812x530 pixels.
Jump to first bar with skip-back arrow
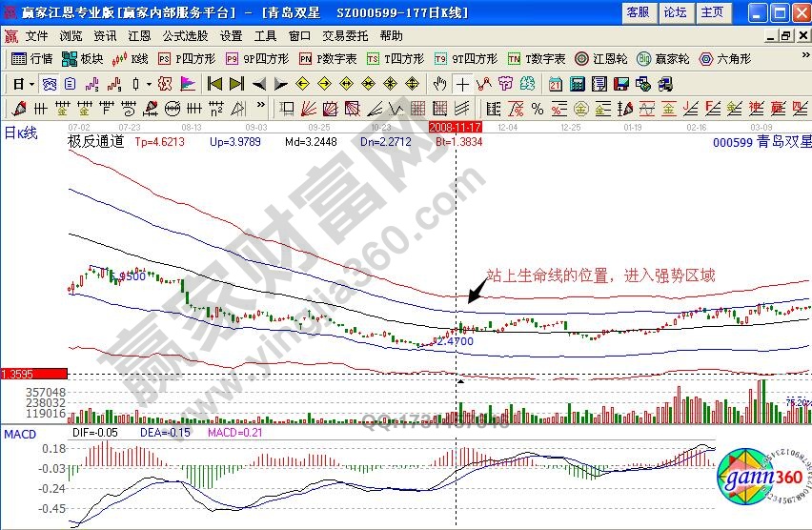point(215,83)
